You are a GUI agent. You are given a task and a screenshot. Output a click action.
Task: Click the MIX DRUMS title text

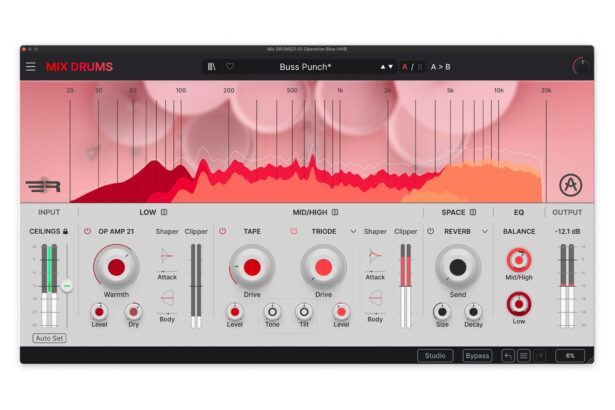pos(79,67)
